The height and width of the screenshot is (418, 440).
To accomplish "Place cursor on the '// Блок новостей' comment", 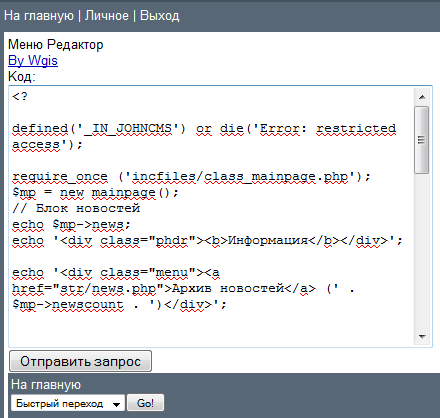I will (76, 209).
